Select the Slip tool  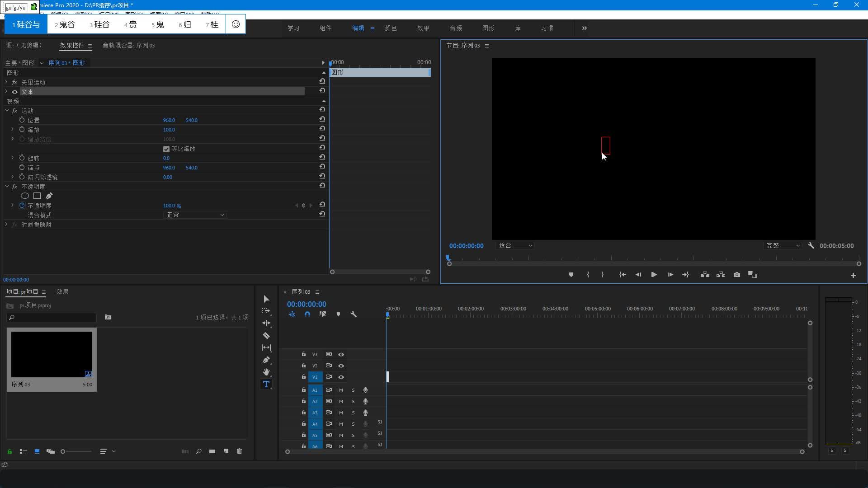[266, 347]
